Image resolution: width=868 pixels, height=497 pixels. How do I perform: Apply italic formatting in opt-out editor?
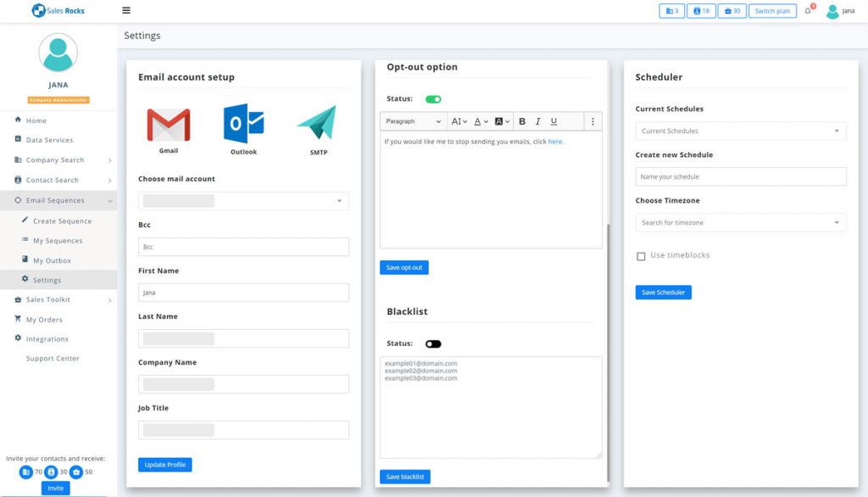[x=537, y=121]
